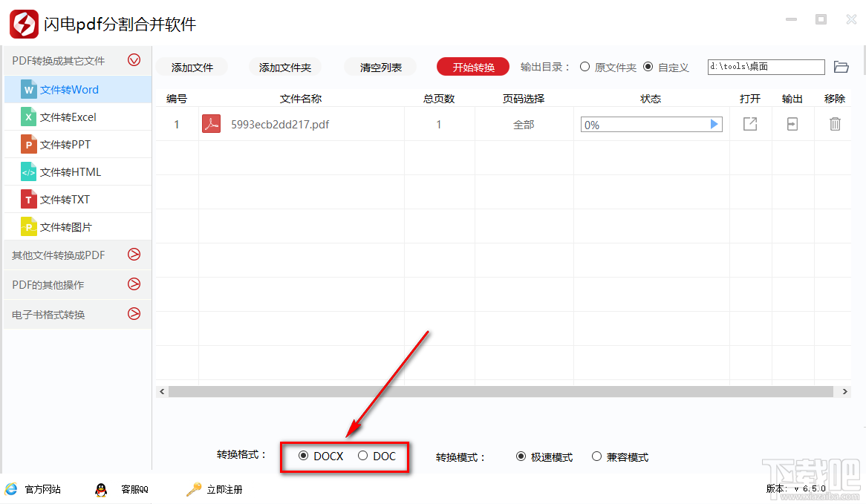Select 原文件夹 as output directory
The image size is (866, 504).
(586, 66)
